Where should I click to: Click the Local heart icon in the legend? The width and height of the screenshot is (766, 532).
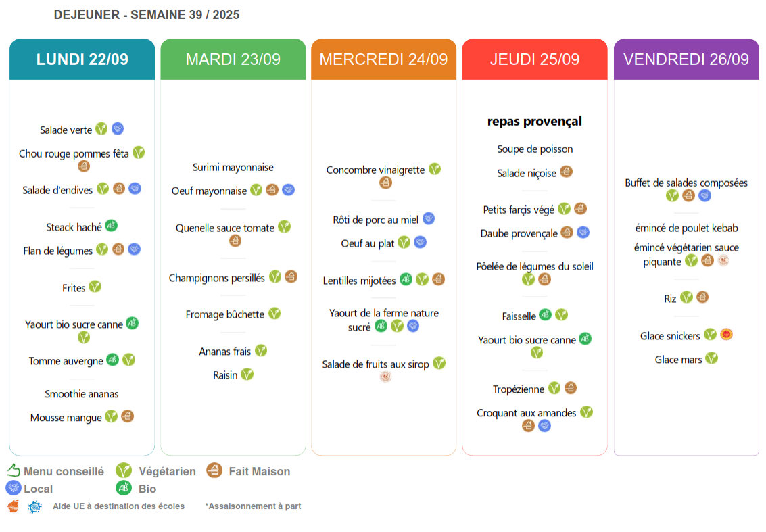(x=13, y=488)
